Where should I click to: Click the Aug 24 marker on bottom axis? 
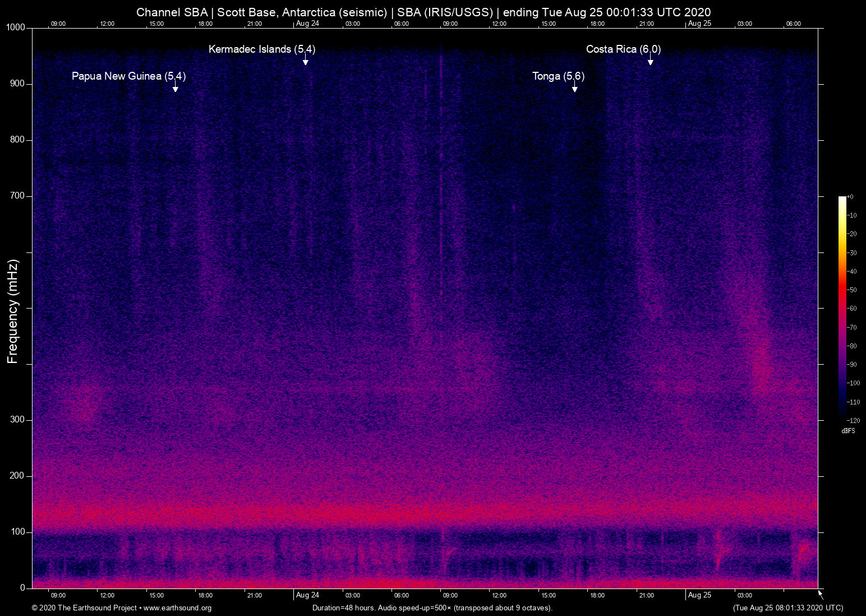(x=307, y=595)
